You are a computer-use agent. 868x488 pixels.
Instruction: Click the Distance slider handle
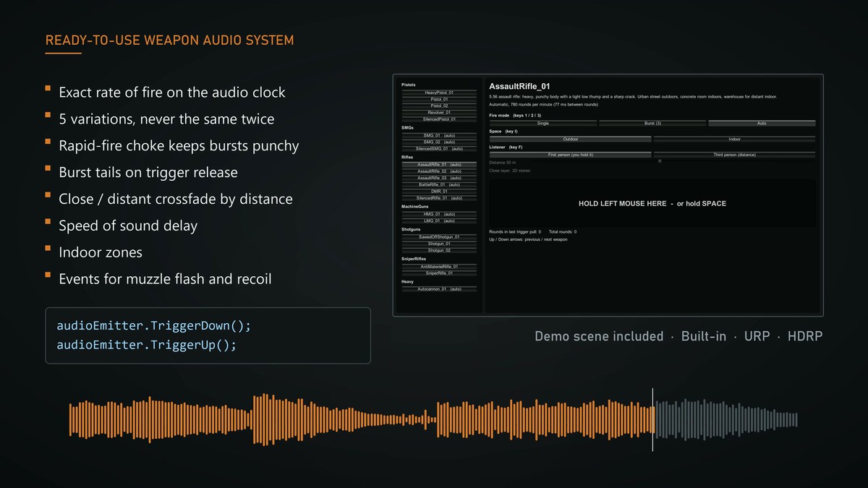pos(659,162)
